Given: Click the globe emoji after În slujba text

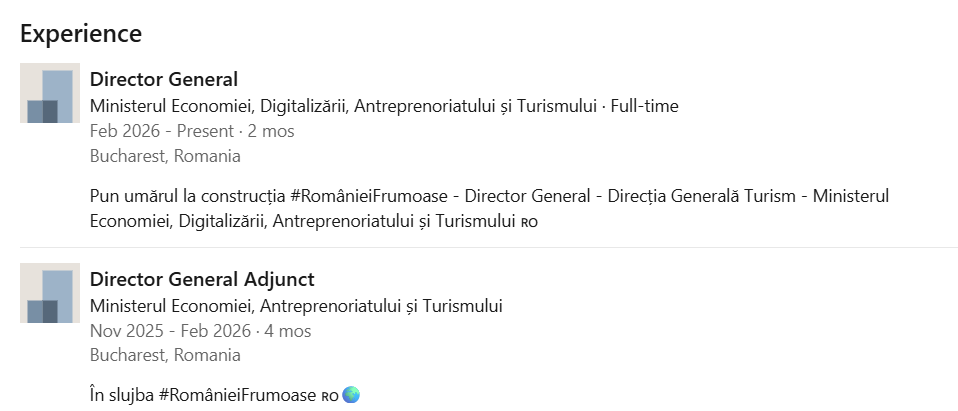Looking at the screenshot, I should point(351,395).
